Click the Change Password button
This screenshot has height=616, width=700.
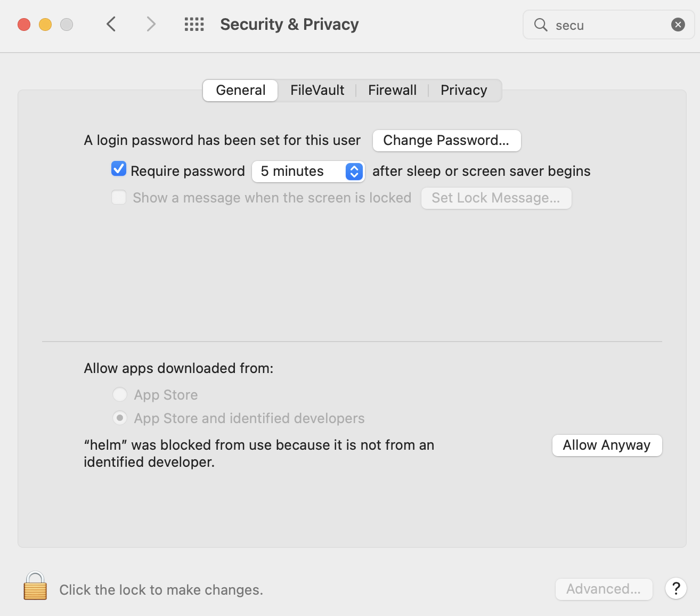click(x=446, y=140)
